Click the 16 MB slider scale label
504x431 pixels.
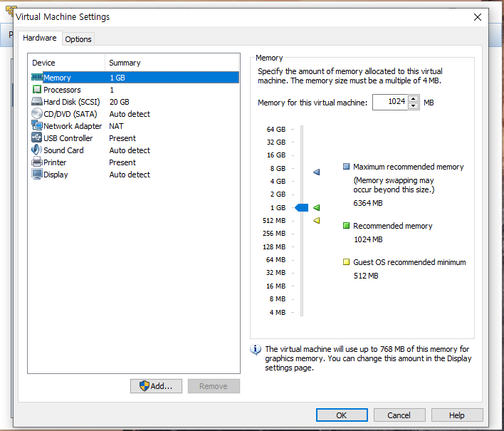pyautogui.click(x=275, y=286)
